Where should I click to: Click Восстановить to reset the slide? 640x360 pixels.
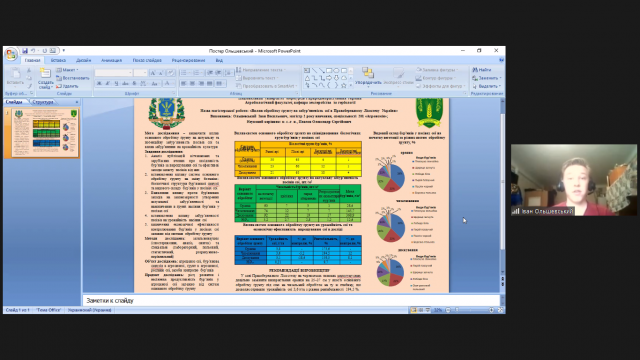[73, 78]
